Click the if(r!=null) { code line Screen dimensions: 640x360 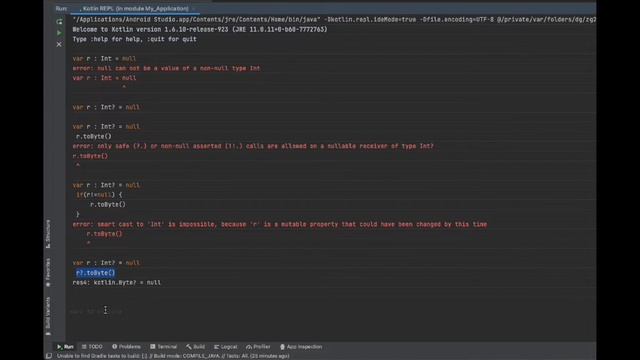99,195
